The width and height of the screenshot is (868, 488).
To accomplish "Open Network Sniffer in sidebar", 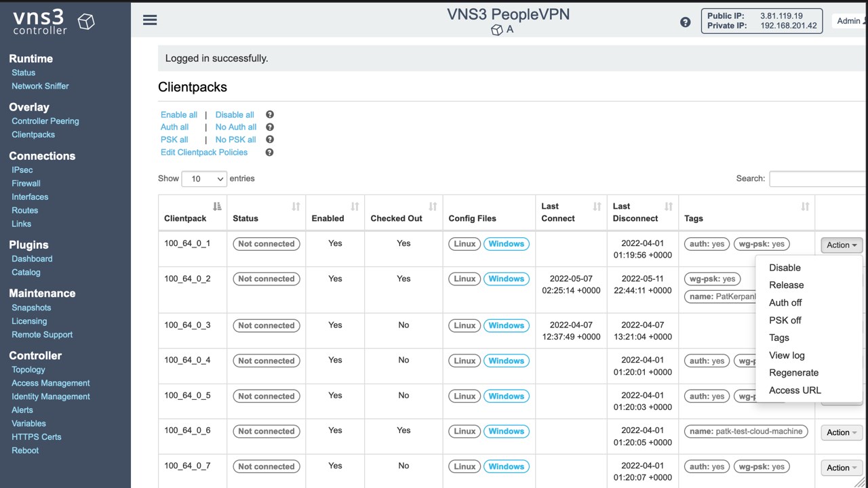I will click(x=40, y=86).
